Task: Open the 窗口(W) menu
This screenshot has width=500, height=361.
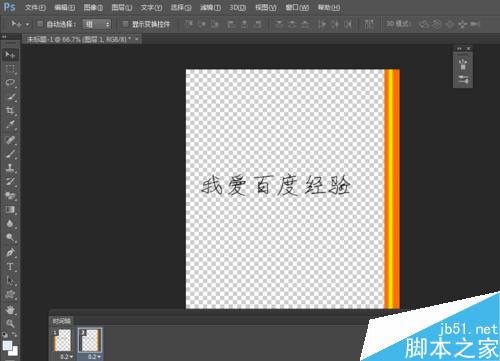Action: pyautogui.click(x=297, y=7)
